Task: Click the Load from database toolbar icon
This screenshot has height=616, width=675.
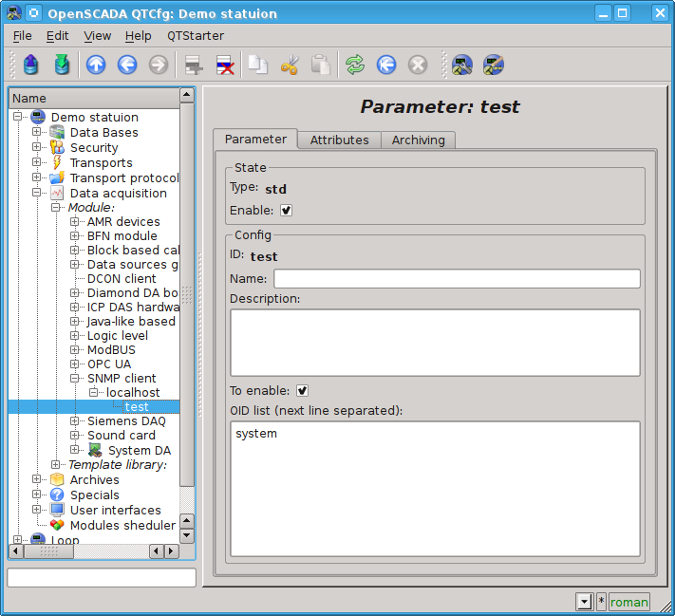Action: pyautogui.click(x=31, y=65)
